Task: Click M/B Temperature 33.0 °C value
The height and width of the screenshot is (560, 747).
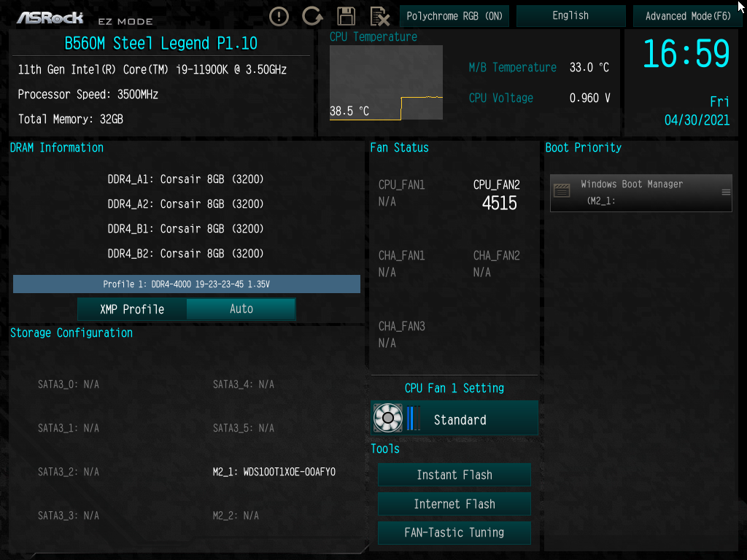Action: [x=589, y=68]
